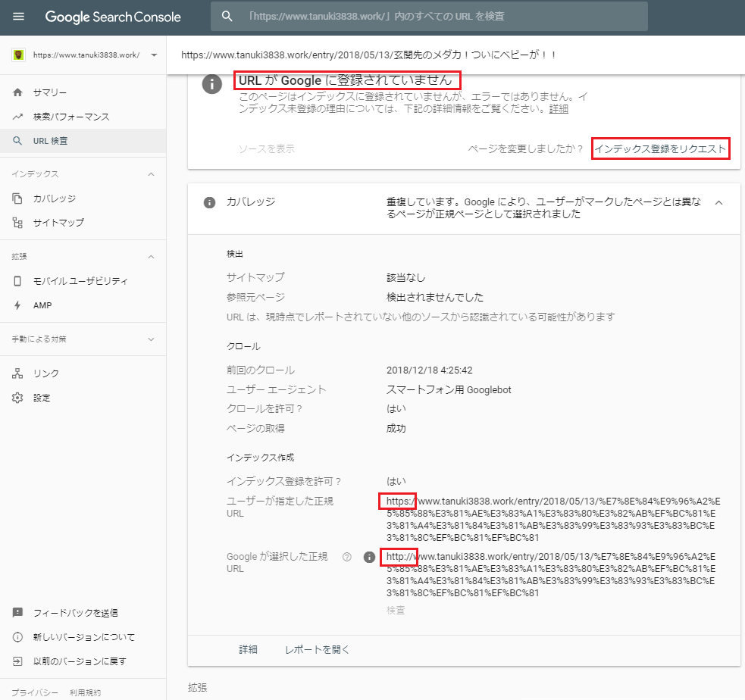Viewport: 745px width, 700px height.
Task: Click the カバレッジ card info icon
Action: tap(209, 203)
